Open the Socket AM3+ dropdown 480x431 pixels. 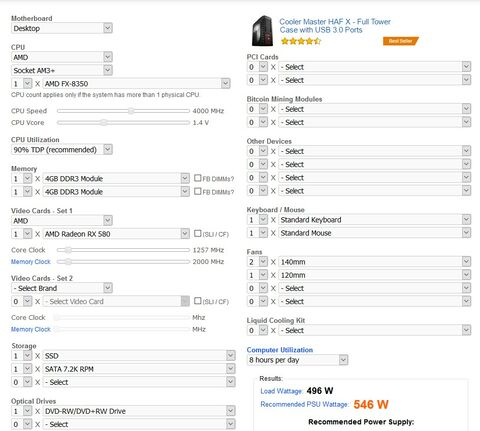(62, 70)
